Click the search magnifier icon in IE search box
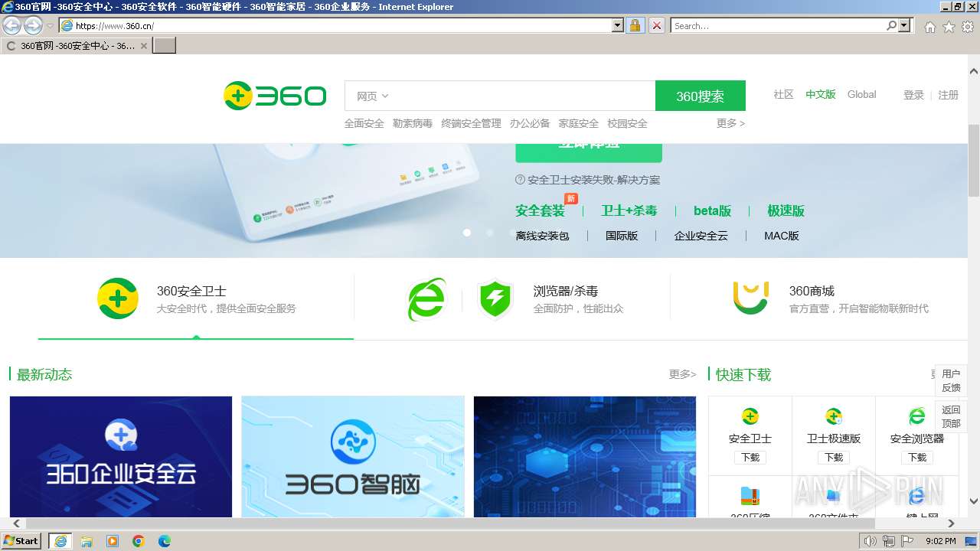980x551 pixels. coord(891,25)
